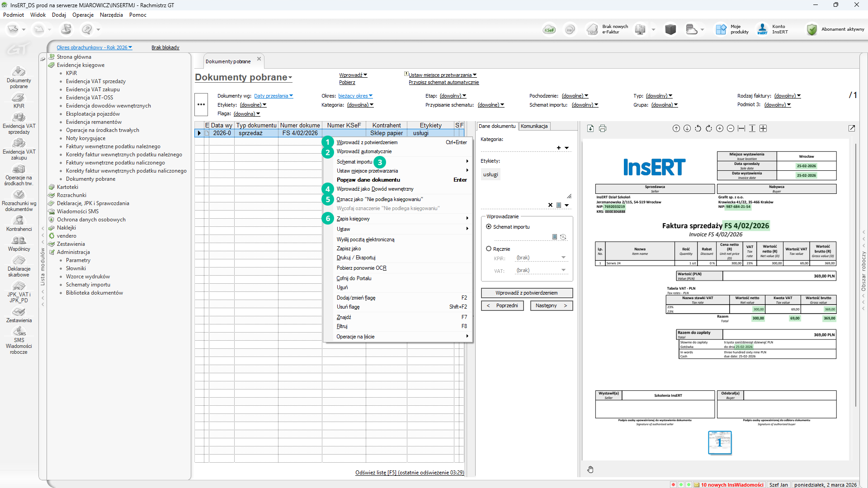868x488 pixels.
Task: Open the KPiR dropdown in Wprowadzanie
Action: (x=563, y=258)
